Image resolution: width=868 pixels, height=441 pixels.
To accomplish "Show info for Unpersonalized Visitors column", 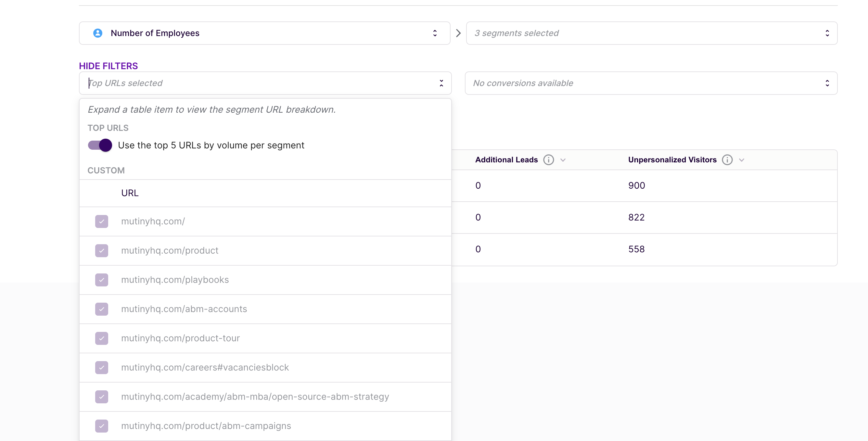I will tap(727, 160).
